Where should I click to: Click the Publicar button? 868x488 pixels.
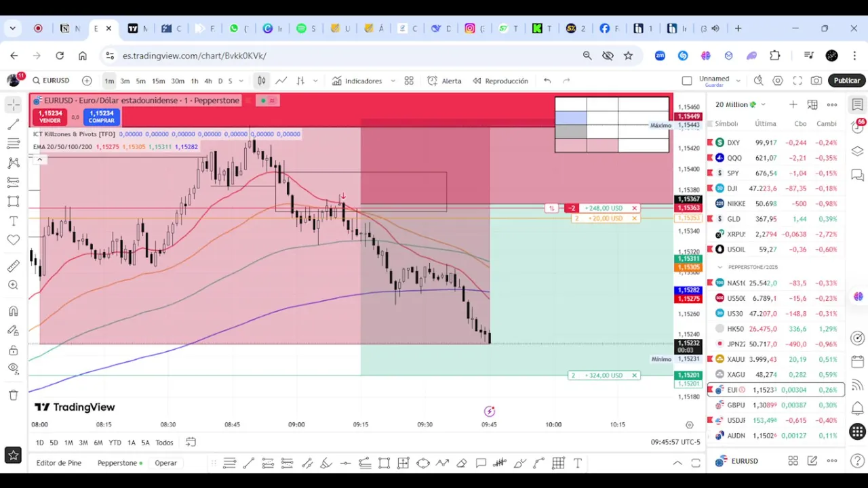click(x=846, y=81)
